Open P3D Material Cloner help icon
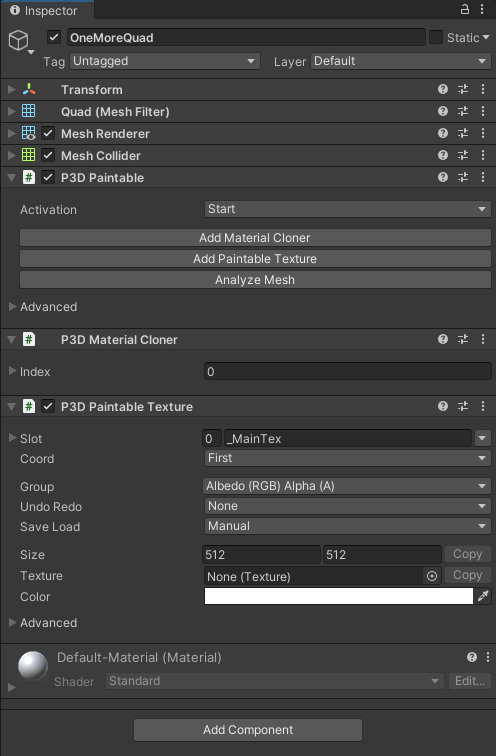This screenshot has width=496, height=756. pos(443,339)
